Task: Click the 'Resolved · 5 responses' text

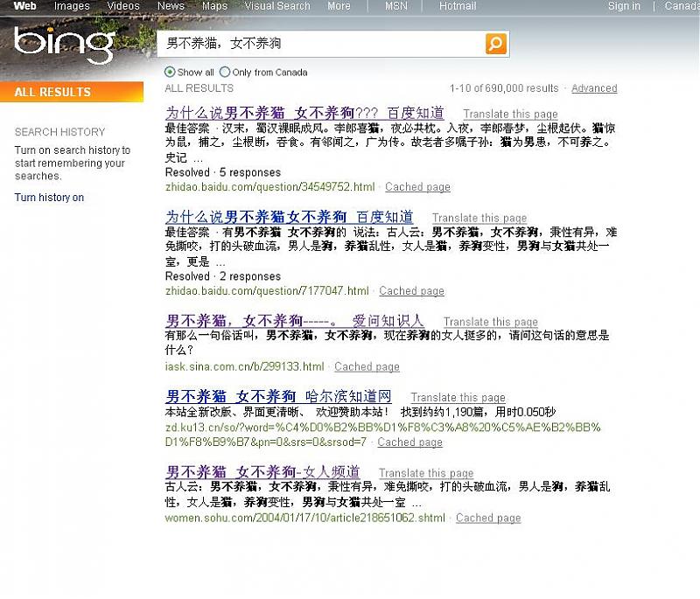Action: click(x=223, y=172)
